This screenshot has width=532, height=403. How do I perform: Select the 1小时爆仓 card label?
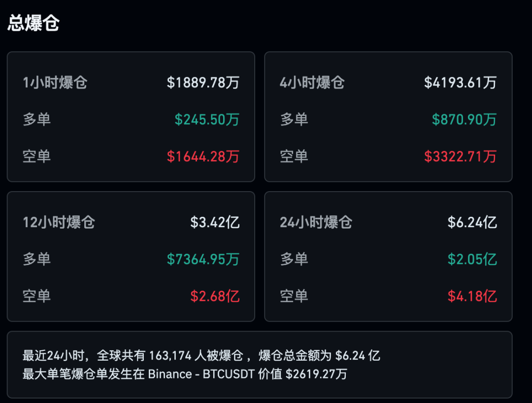[x=55, y=82]
